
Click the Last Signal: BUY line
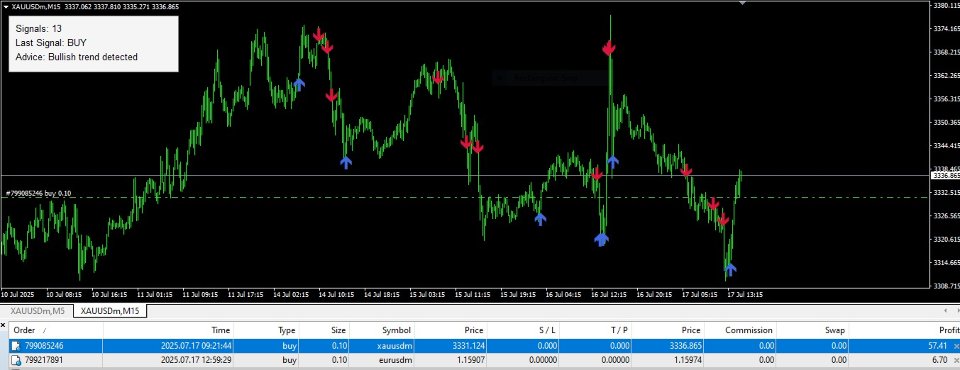50,43
